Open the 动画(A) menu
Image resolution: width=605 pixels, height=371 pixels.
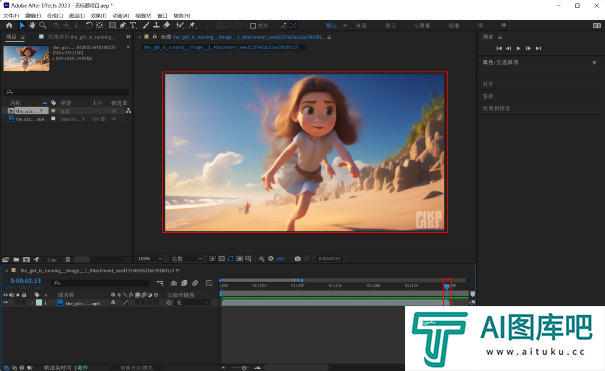click(x=121, y=15)
